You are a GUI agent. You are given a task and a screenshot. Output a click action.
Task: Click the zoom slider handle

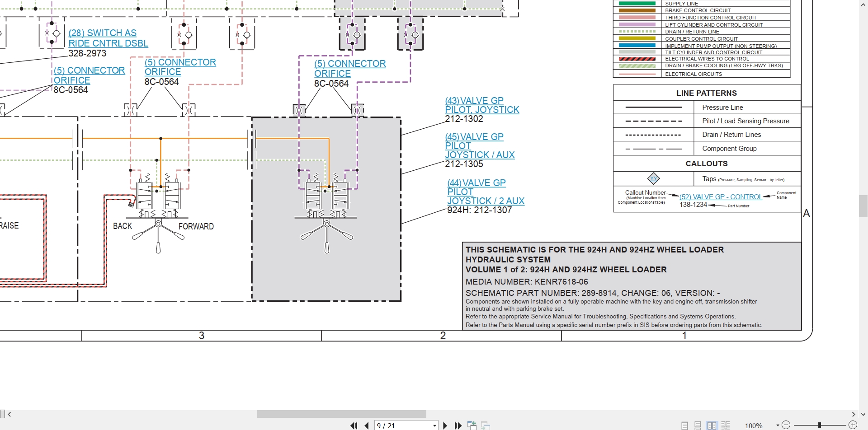[819, 425]
